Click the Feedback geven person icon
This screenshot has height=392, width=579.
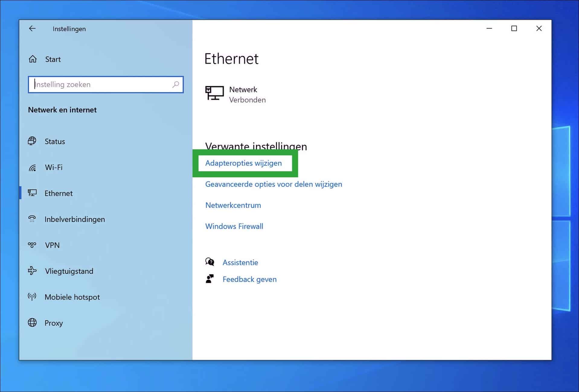click(210, 279)
